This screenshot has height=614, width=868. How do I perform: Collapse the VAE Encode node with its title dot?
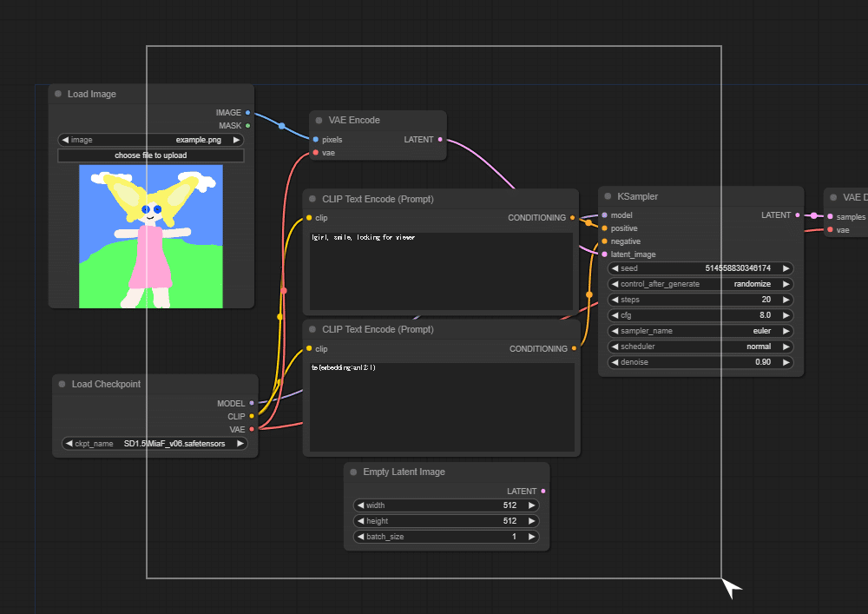click(x=319, y=120)
